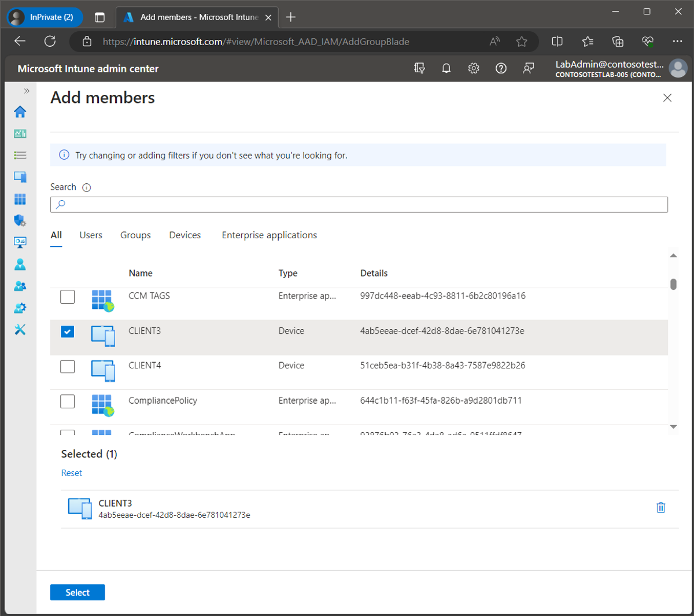Click the list scrollbar thumb
This screenshot has width=694, height=616.
673,284
